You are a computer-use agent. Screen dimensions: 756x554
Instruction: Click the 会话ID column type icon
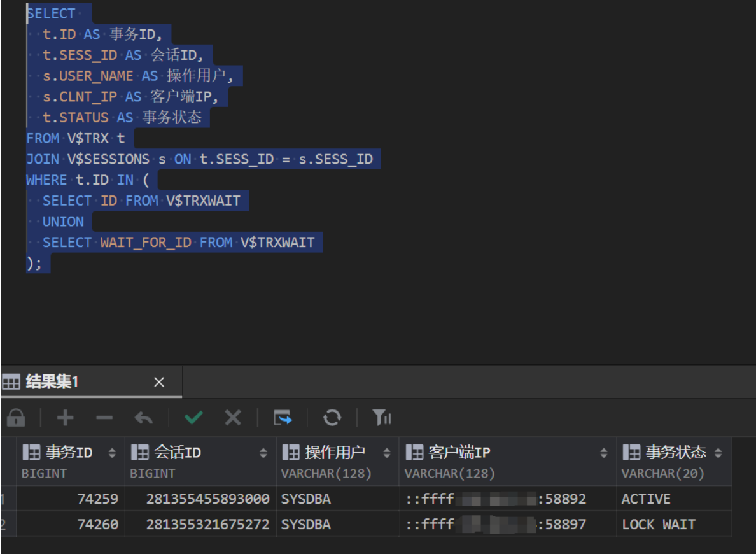point(140,452)
